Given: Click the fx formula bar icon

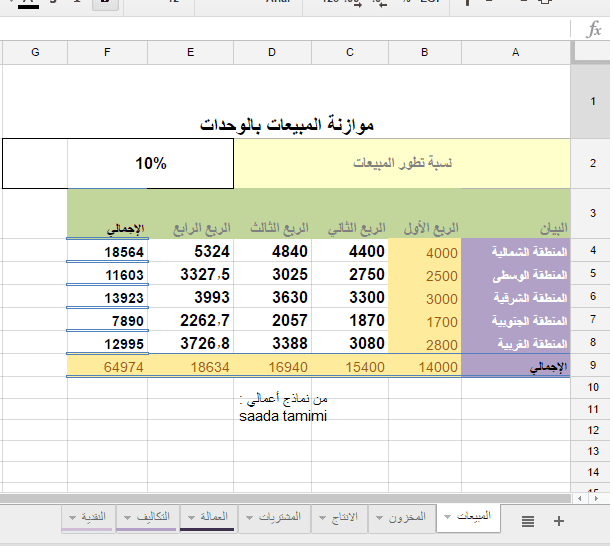Looking at the screenshot, I should coord(593,30).
